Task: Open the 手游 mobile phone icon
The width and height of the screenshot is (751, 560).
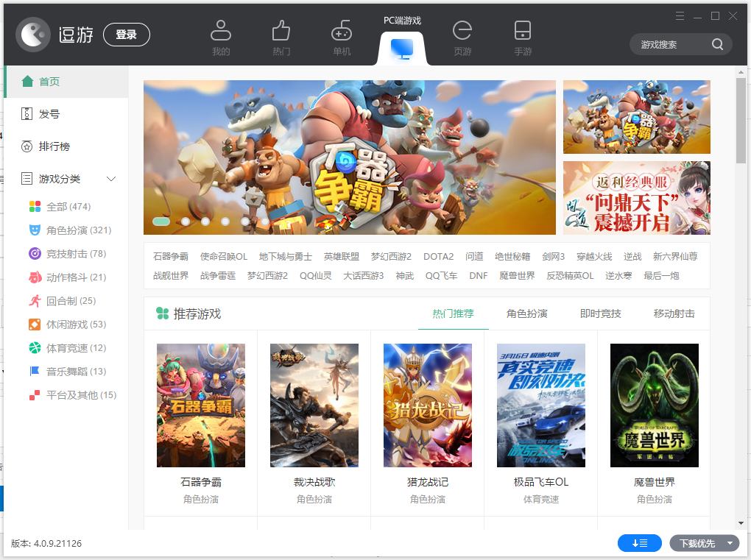Action: tap(523, 30)
